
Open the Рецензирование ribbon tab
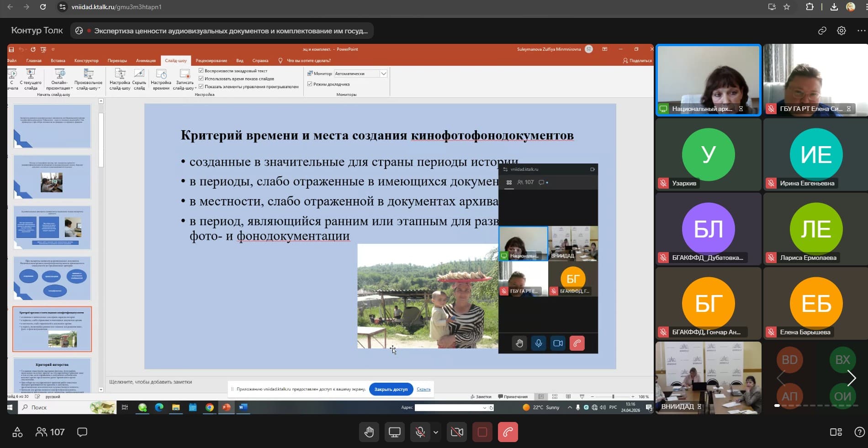click(x=211, y=61)
